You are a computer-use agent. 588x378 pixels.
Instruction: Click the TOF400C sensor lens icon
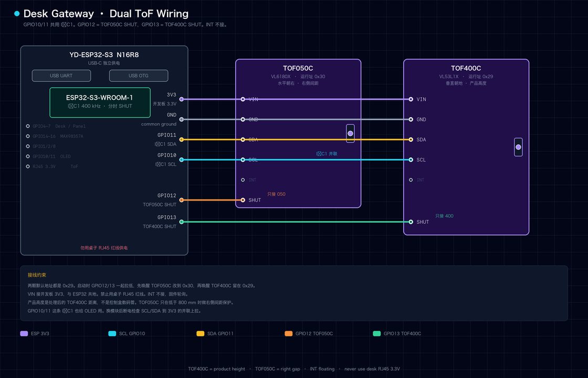click(x=518, y=147)
